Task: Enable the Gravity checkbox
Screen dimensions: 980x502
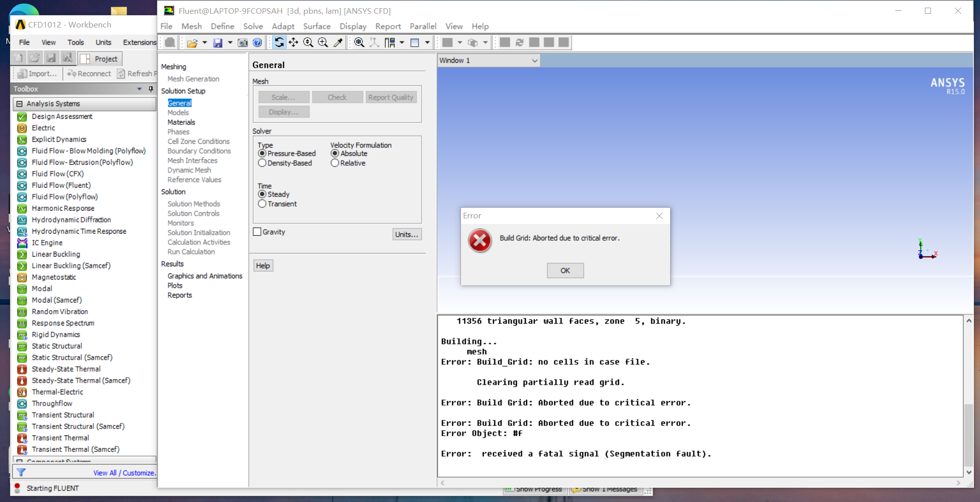Action: [x=257, y=232]
